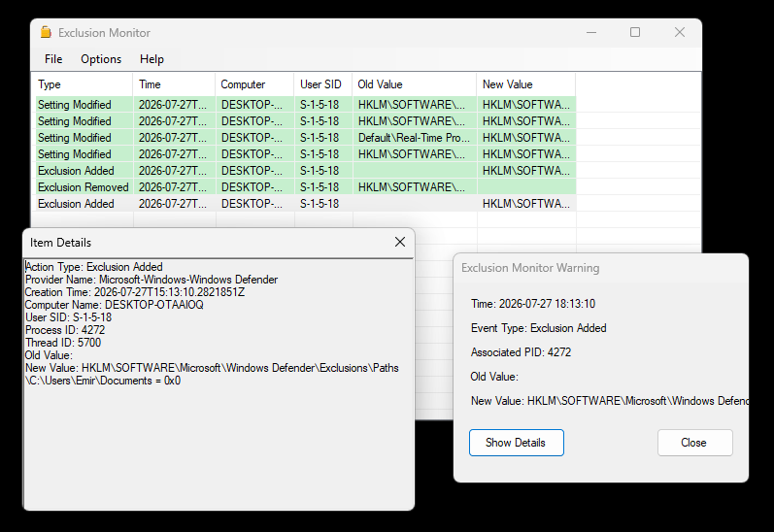Click Computer Name: DESKTOP-OTAAIOQ line
774x532 pixels.
pos(114,305)
